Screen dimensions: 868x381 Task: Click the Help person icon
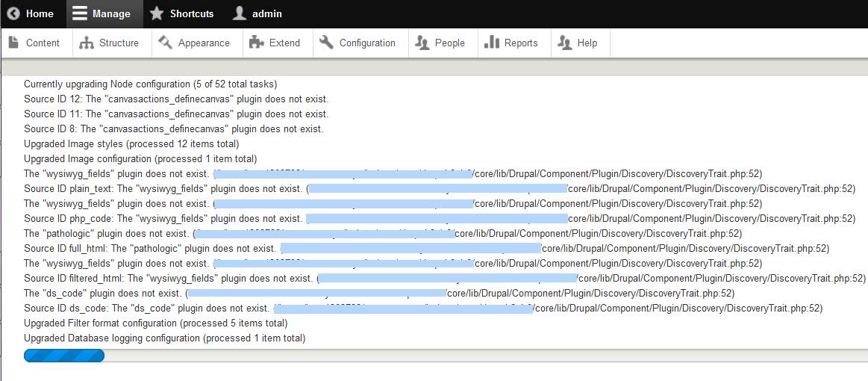pyautogui.click(x=565, y=43)
